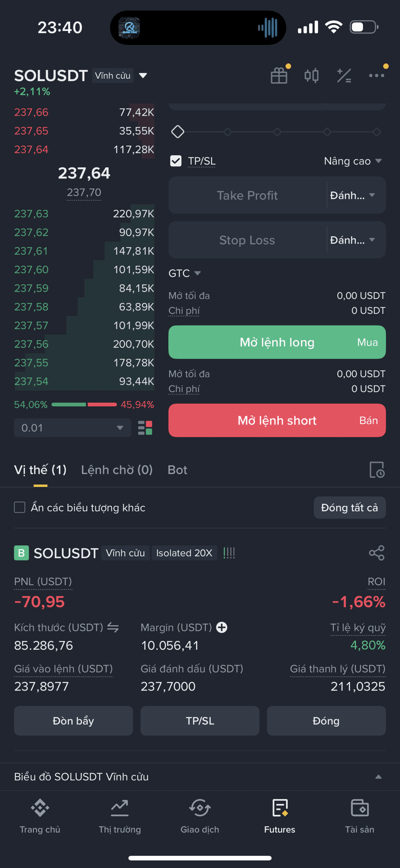This screenshot has width=400, height=868.
Task: Tap the Đóng tất cả button
Action: pyautogui.click(x=350, y=508)
